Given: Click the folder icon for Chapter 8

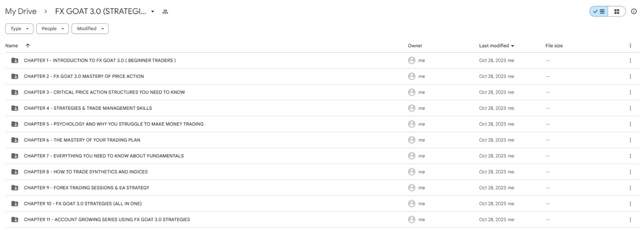Looking at the screenshot, I should [15, 172].
